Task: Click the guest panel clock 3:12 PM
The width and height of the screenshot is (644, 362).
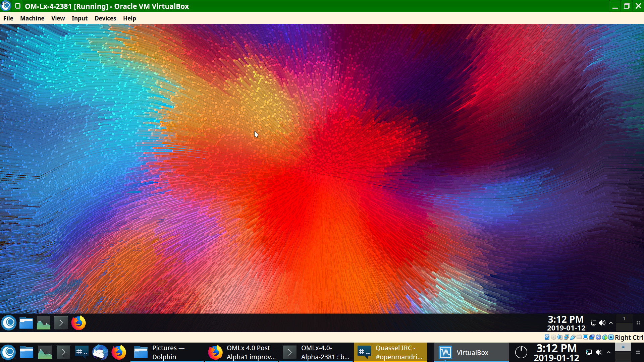Action: 566,323
